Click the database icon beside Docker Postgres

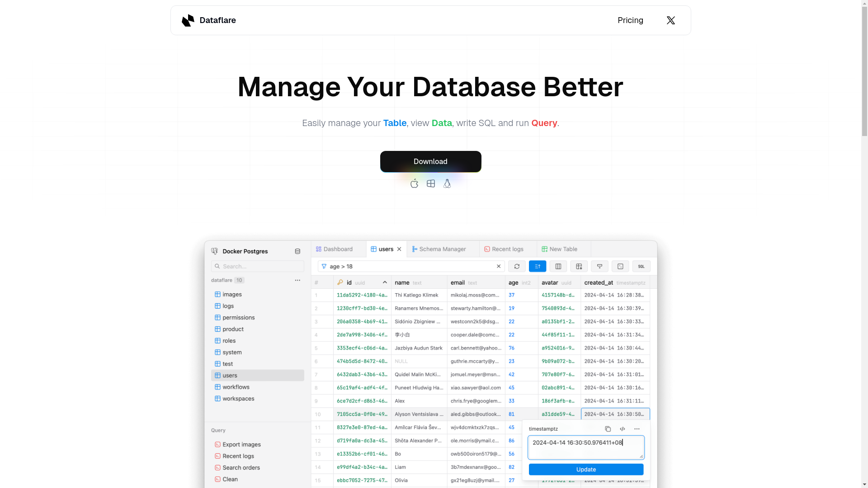(x=297, y=251)
